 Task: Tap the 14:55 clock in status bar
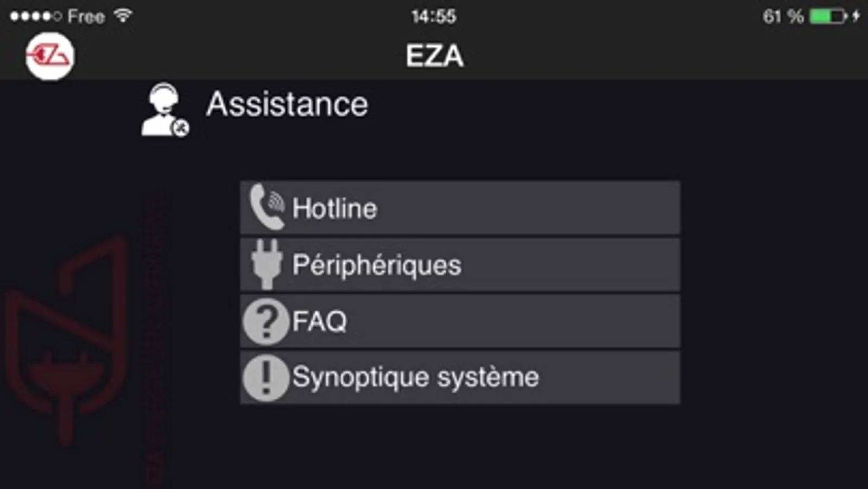pyautogui.click(x=434, y=16)
